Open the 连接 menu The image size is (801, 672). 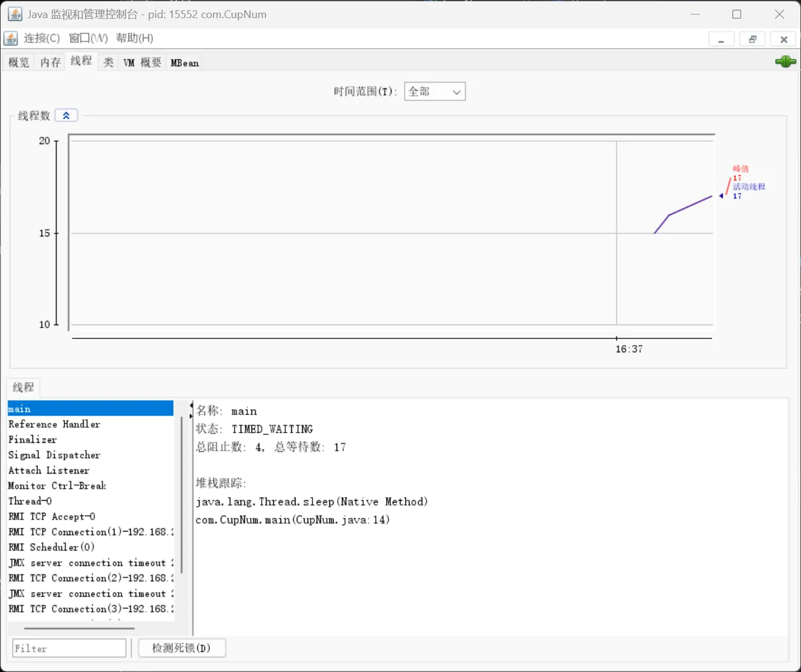pyautogui.click(x=42, y=39)
